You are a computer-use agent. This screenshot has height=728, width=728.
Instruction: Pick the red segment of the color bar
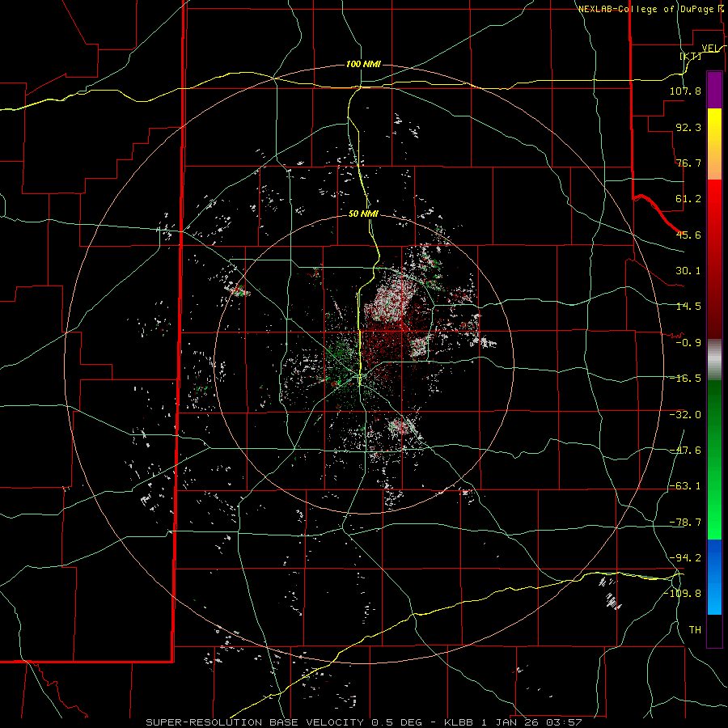coord(714,259)
